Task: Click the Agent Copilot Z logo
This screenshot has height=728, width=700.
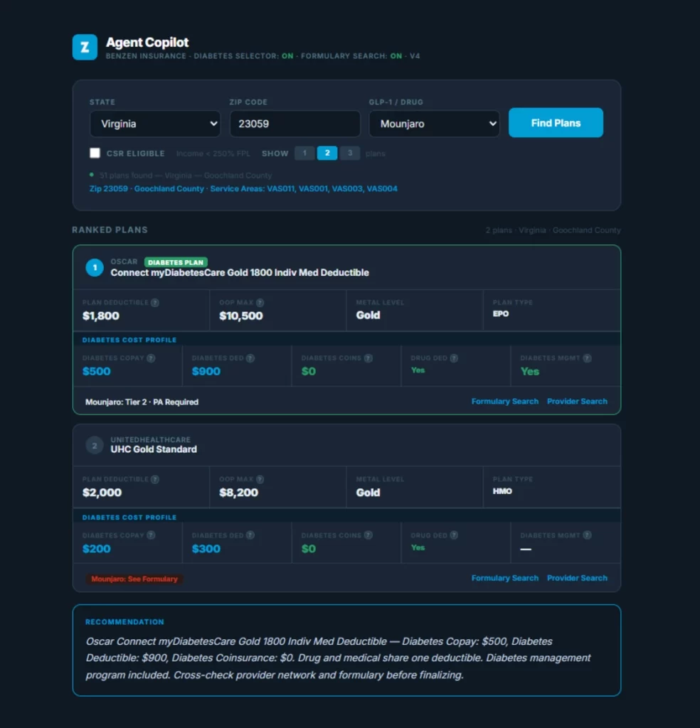Action: pyautogui.click(x=85, y=47)
